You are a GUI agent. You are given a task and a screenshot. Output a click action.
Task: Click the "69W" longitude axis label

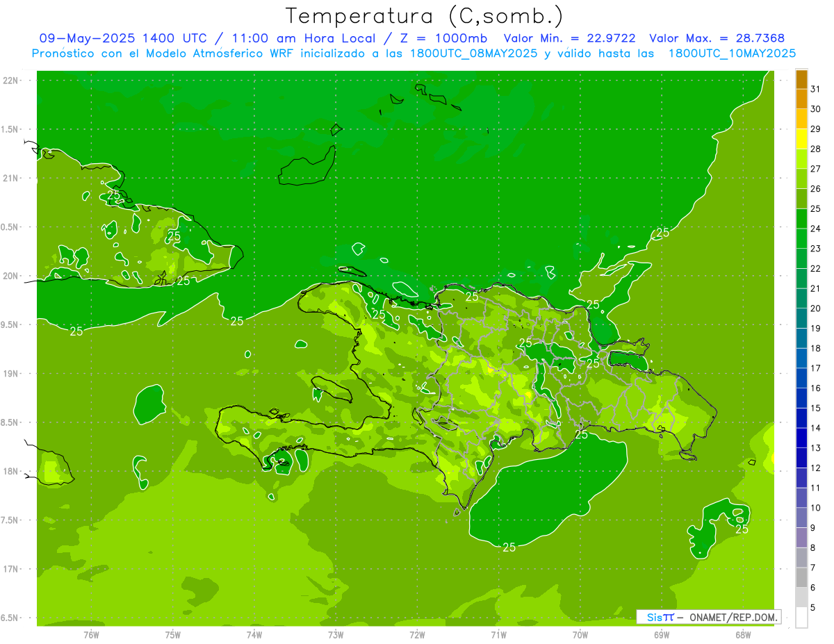pos(662,635)
